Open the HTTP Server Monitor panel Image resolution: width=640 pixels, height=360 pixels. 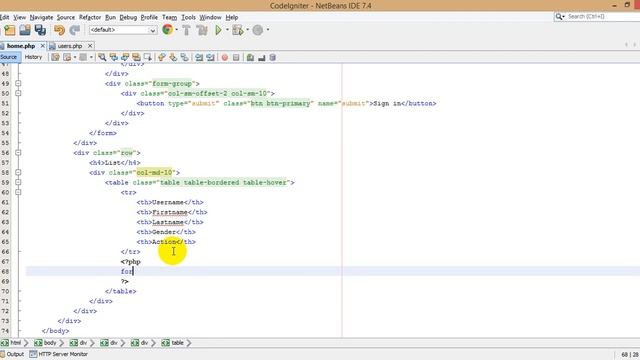coord(59,354)
